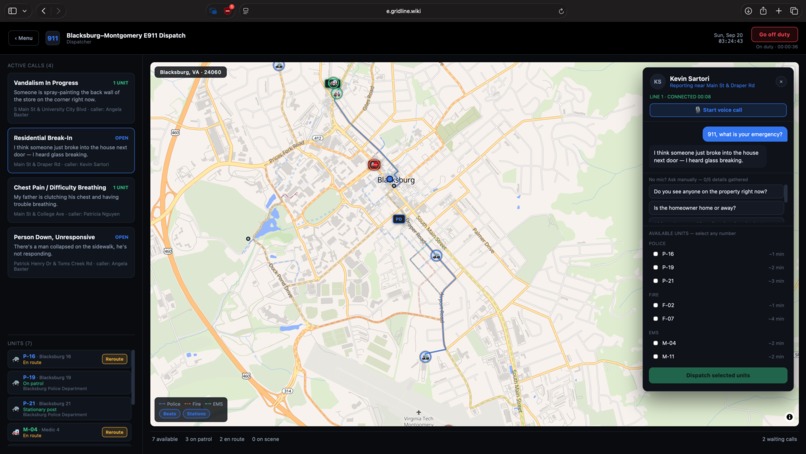Start voice call with caller

tap(718, 110)
